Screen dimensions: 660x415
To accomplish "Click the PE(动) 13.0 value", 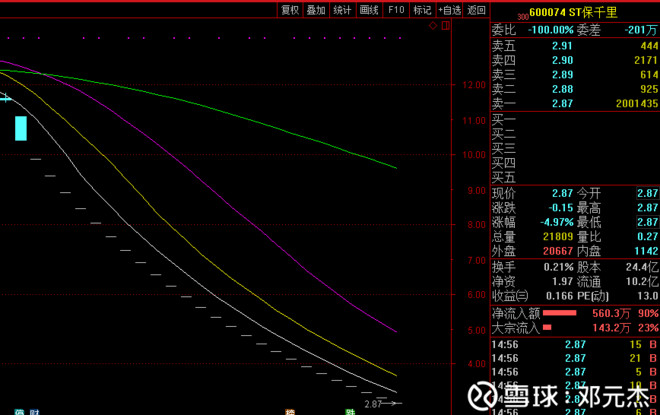I will [647, 296].
